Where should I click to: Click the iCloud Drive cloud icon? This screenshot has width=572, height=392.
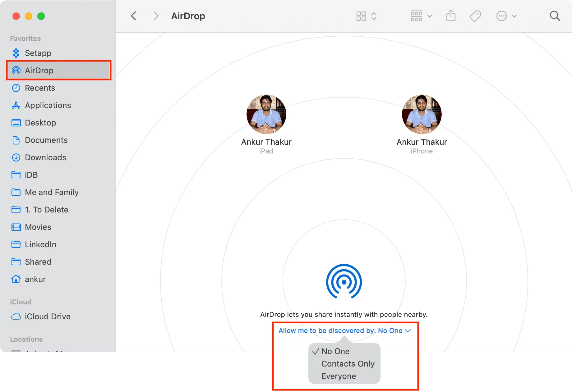coord(16,317)
